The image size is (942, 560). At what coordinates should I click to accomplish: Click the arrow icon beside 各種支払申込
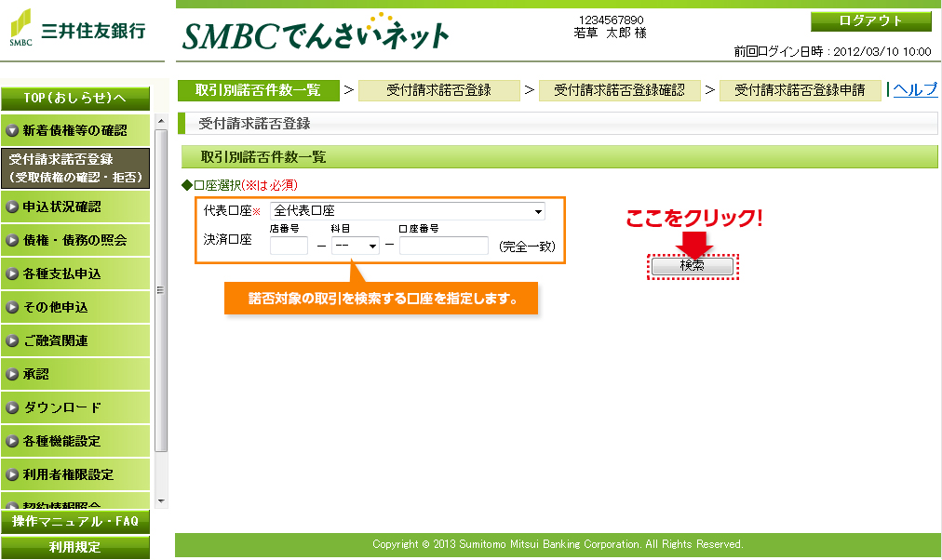[12, 274]
